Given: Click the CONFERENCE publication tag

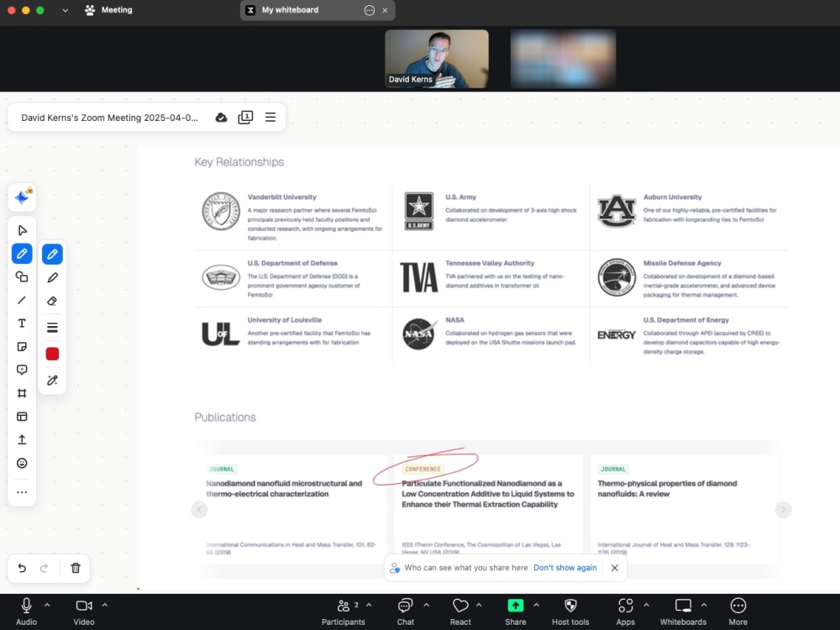Looking at the screenshot, I should coord(423,470).
